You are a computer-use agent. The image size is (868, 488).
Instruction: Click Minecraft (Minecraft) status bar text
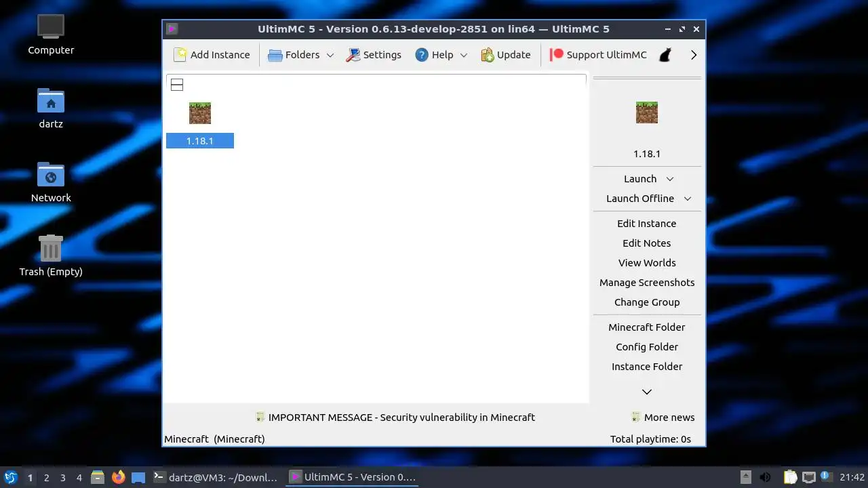(214, 439)
